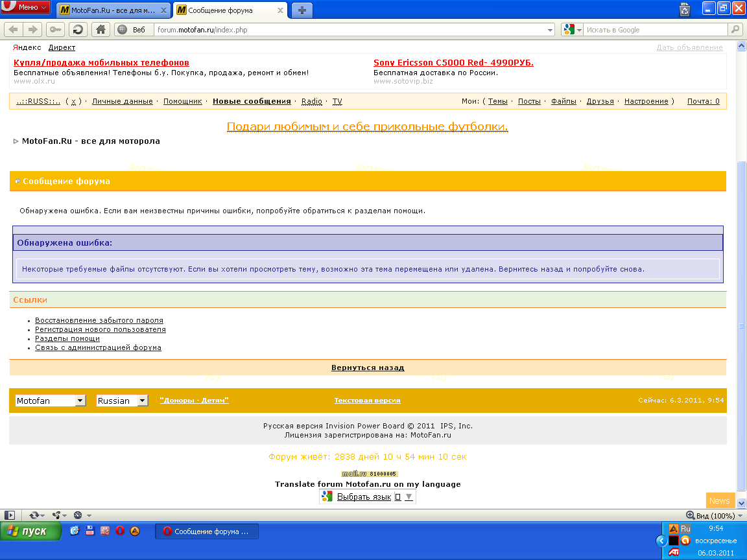The image size is (747, 560).
Task: Go forward with the browser forward arrow
Action: [x=33, y=30]
